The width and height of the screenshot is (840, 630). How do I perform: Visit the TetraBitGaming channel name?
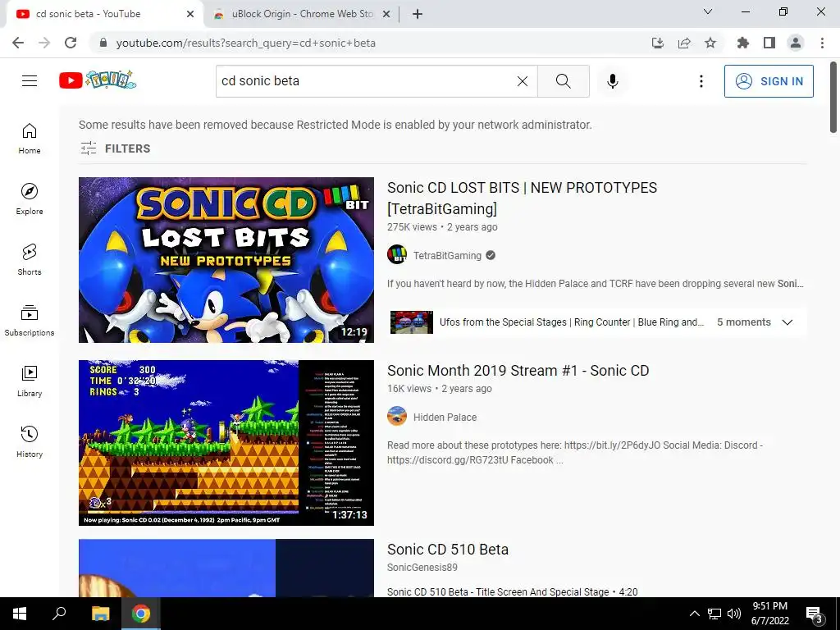[x=447, y=256]
